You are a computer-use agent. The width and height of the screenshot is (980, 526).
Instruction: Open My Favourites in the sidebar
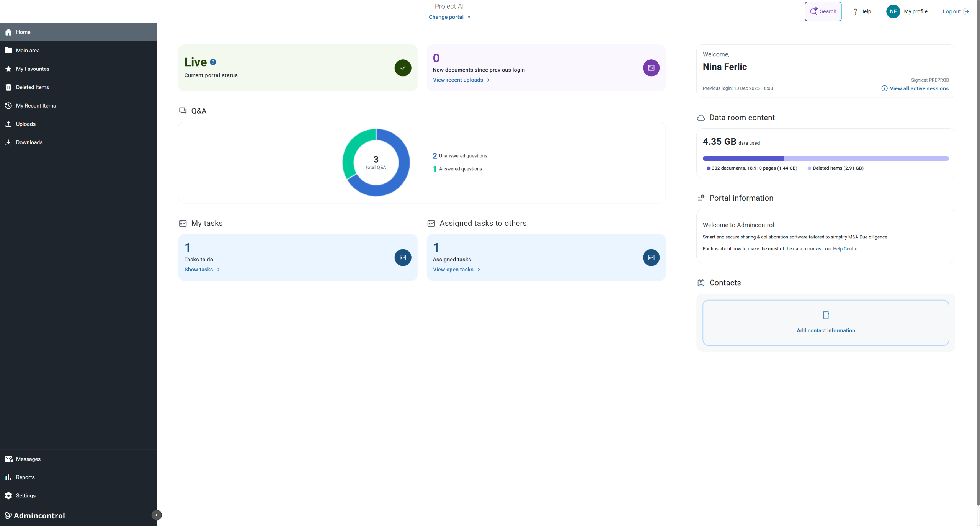click(x=33, y=69)
